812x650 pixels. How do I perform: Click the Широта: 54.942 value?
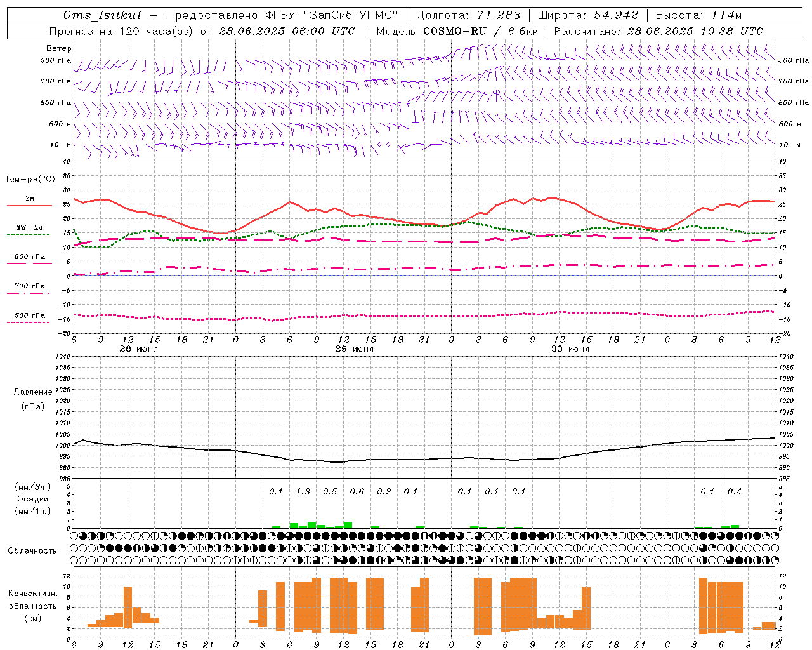(589, 15)
